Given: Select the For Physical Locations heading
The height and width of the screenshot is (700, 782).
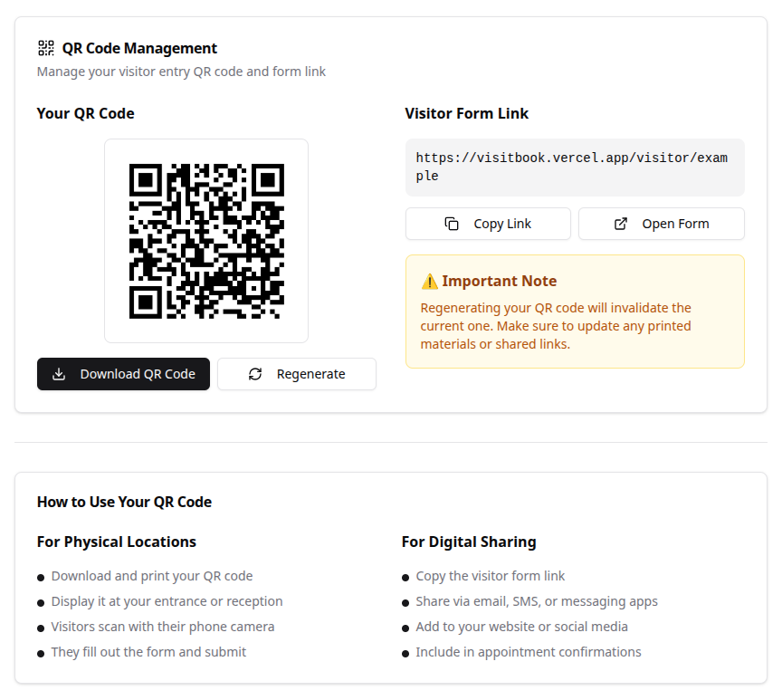Looking at the screenshot, I should (x=117, y=542).
